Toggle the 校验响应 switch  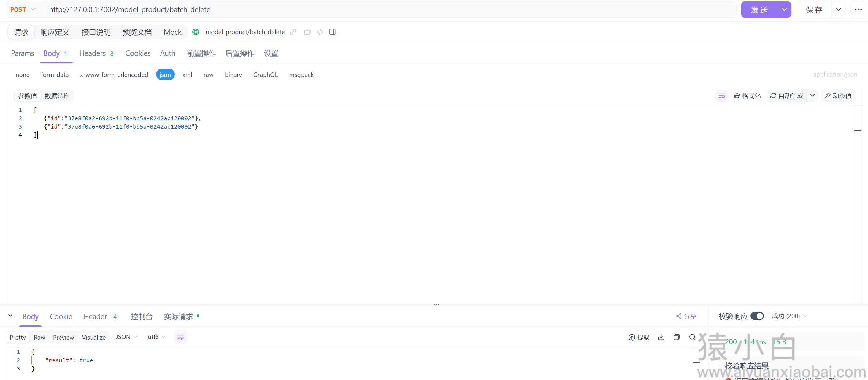757,316
